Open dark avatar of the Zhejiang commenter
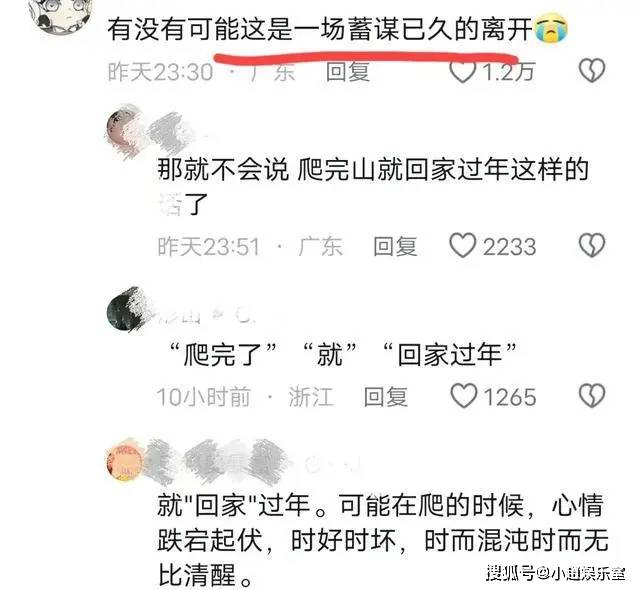Viewport: 640px width, 590px height. [123, 310]
